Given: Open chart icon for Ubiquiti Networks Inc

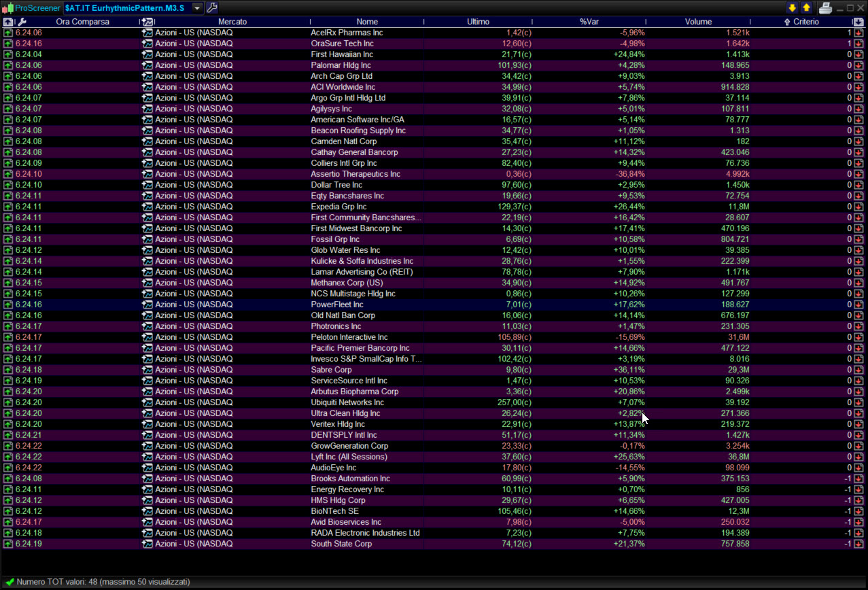Looking at the screenshot, I should [x=147, y=402].
